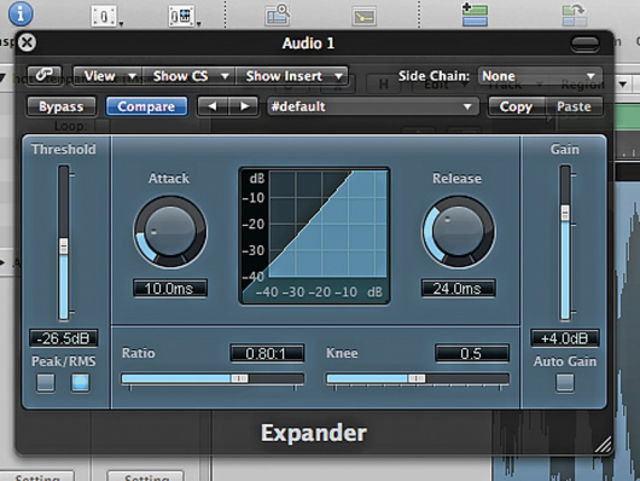
Task: Click the Ratio slider handle
Action: pos(239,379)
